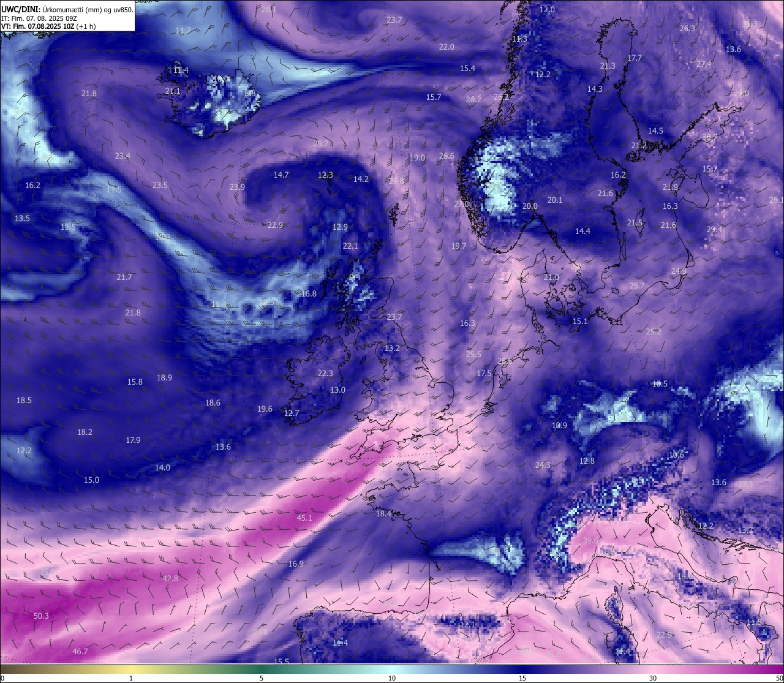This screenshot has width=784, height=683.
Task: Click the 16.9 value in the Bay of Biscay
Action: tap(296, 564)
